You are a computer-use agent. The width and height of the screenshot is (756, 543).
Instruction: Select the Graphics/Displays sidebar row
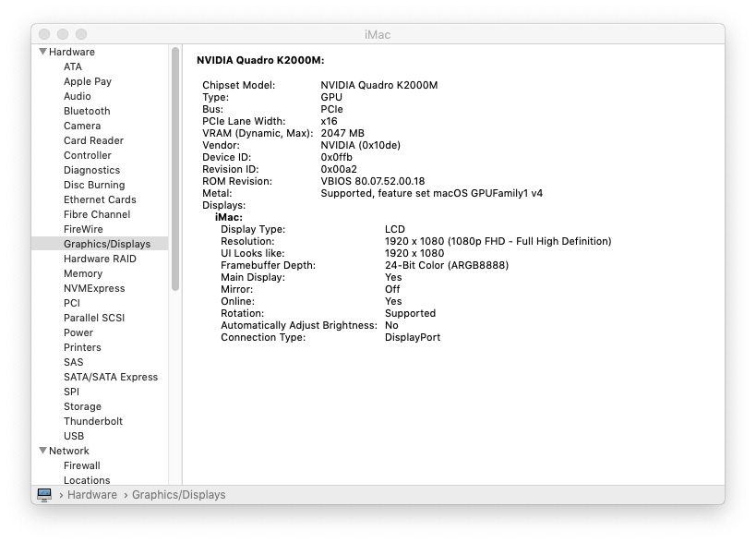[100, 244]
